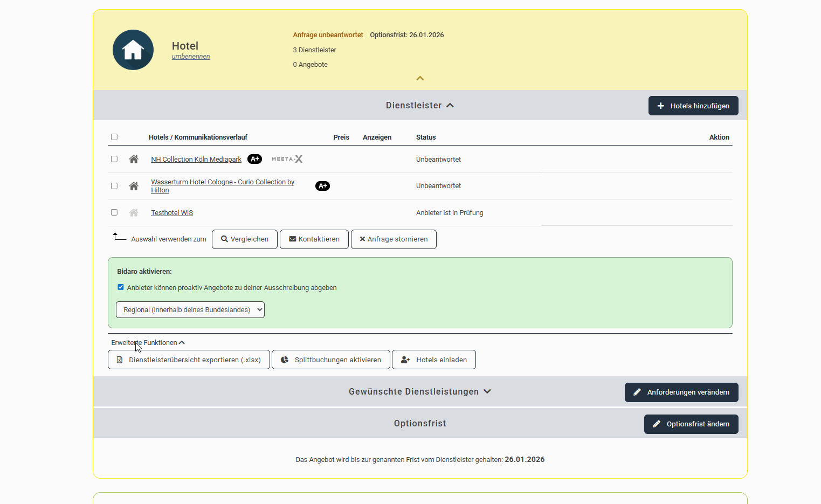Select the Testhotel WIS row checkbox

tap(114, 212)
